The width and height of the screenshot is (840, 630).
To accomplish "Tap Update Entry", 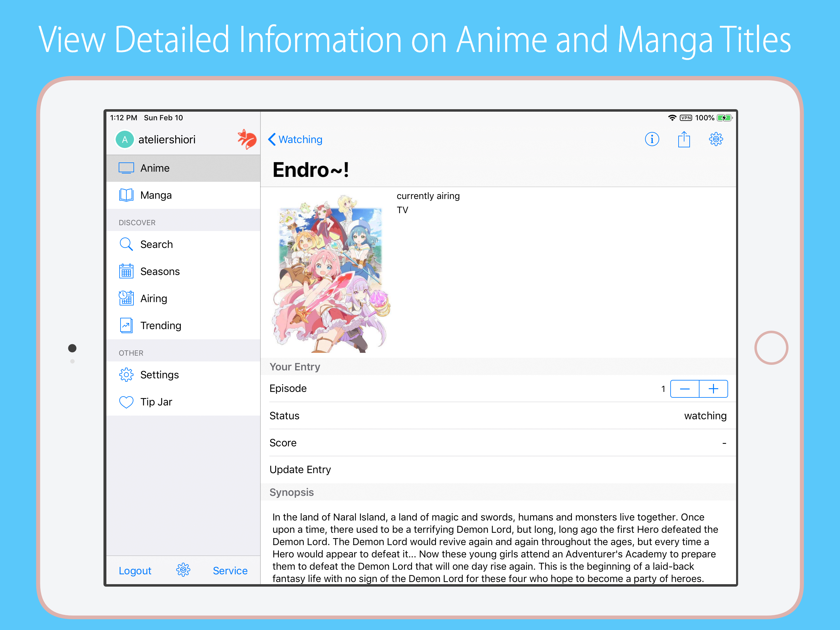I will [x=498, y=470].
